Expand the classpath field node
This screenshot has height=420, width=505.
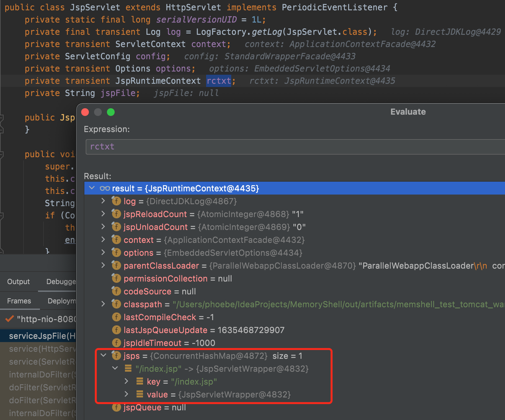pos(103,304)
